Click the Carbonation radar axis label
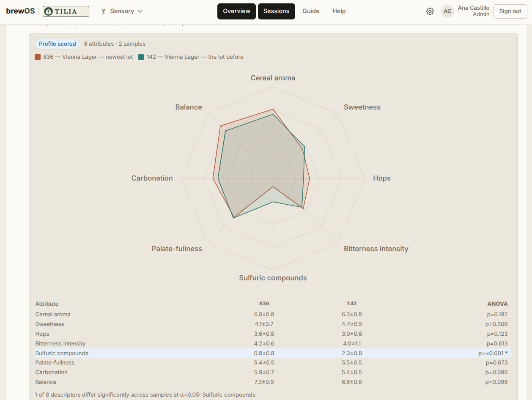The image size is (532, 400). pyautogui.click(x=152, y=178)
